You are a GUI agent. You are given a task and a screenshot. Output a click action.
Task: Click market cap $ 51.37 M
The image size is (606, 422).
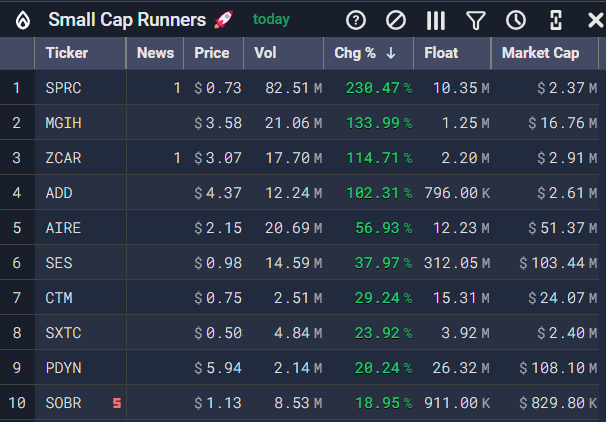(x=563, y=228)
